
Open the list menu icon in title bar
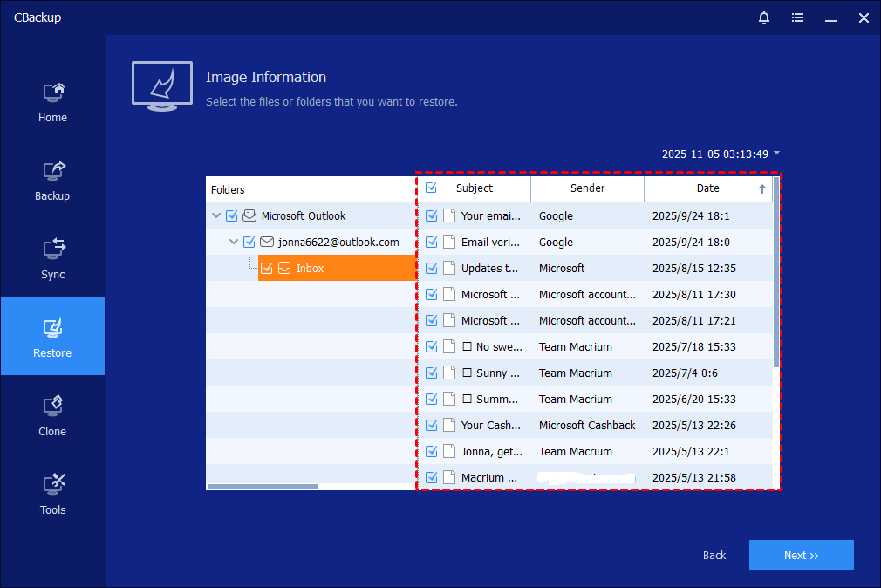click(797, 17)
